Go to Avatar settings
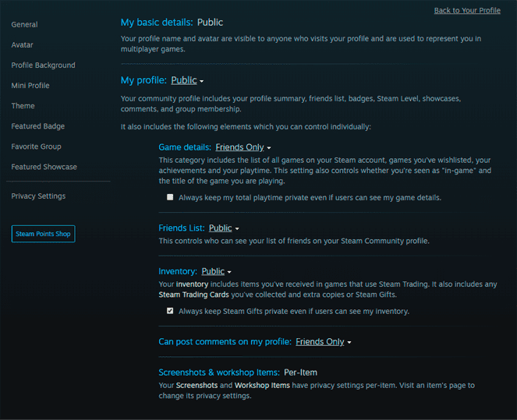This screenshot has width=517, height=420. tap(22, 45)
